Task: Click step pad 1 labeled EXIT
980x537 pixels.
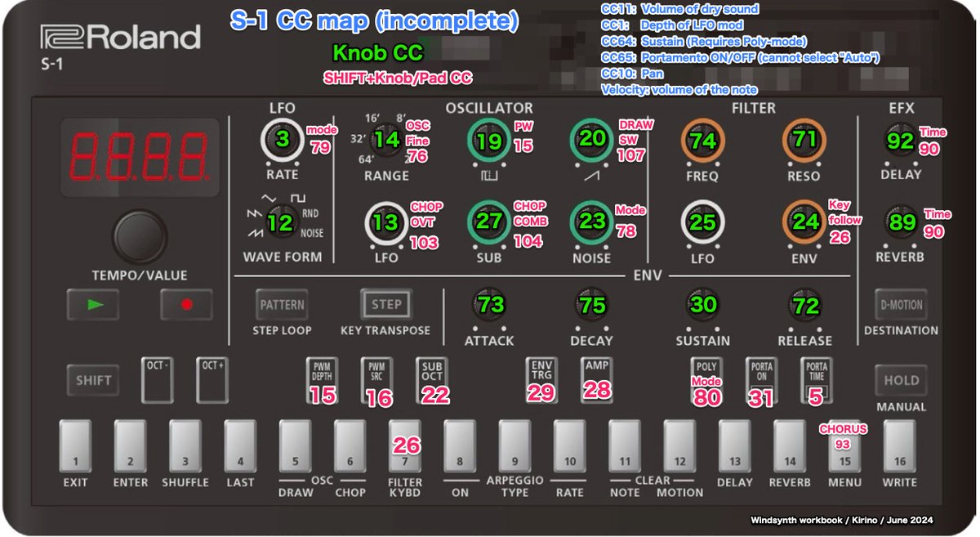Action: [75, 445]
